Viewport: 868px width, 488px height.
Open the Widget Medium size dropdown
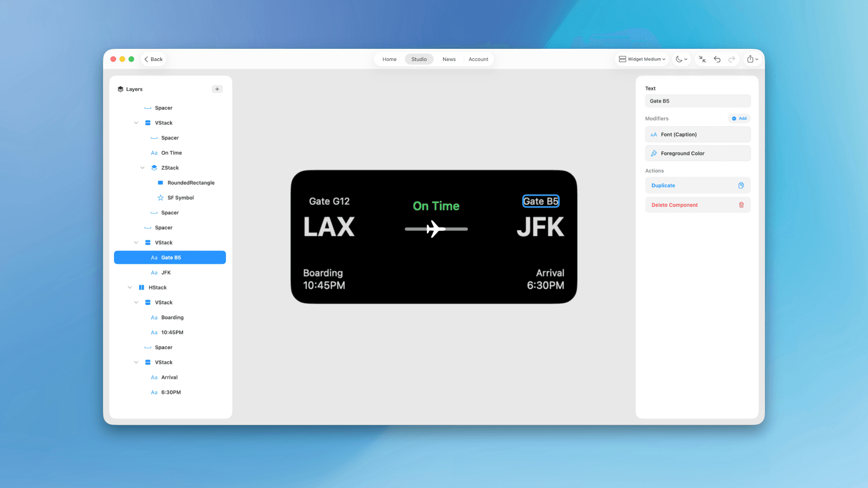click(x=642, y=59)
